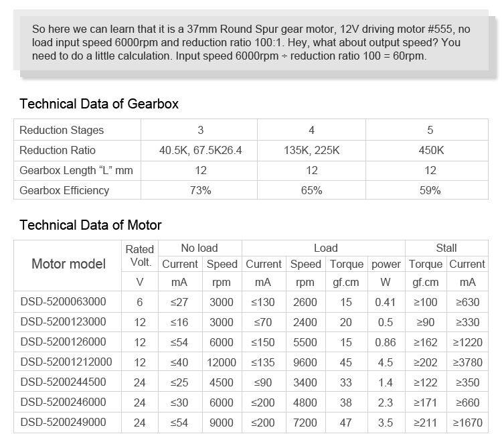The height and width of the screenshot is (448, 502).
Task: Click the 12000 rpm no-load speed cell
Action: (222, 362)
